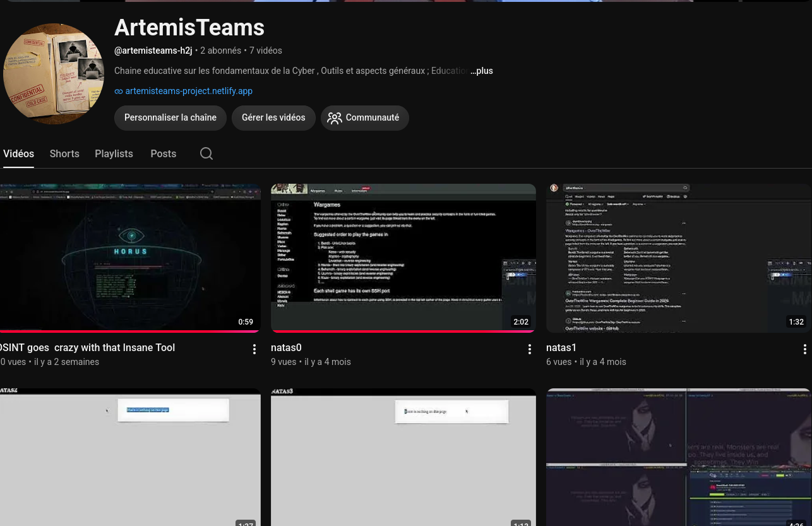This screenshot has width=812, height=526.
Task: Open the "OSINT goes crazy with that Insane Tool" title
Action: pos(87,347)
